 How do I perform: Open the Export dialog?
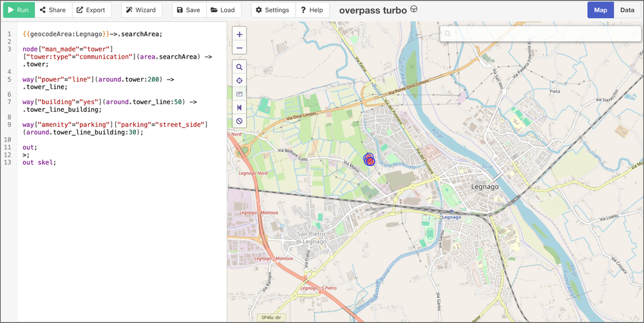(91, 10)
